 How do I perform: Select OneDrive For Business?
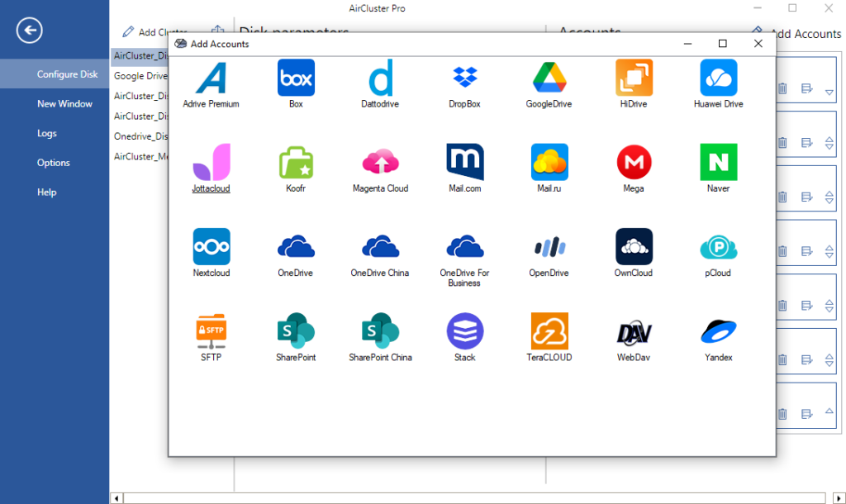(x=464, y=247)
